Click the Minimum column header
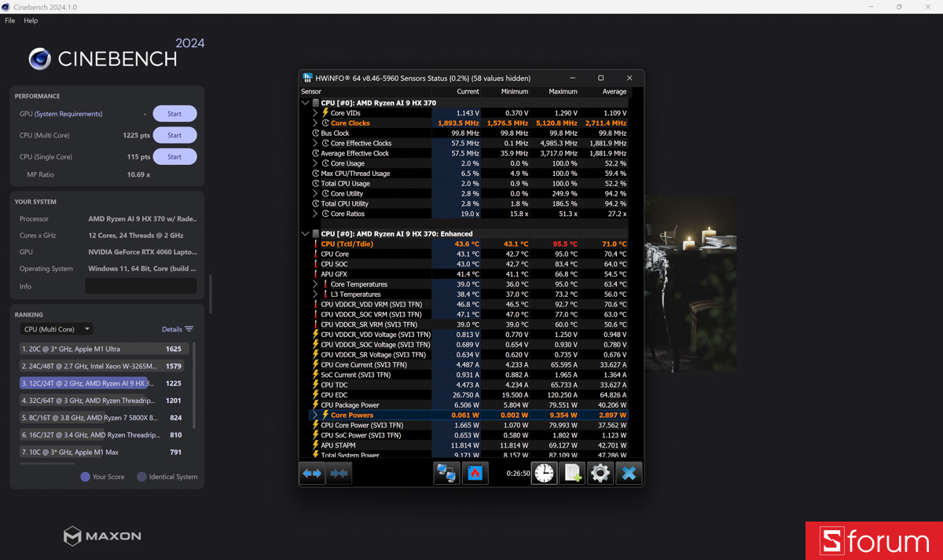This screenshot has height=560, width=943. pyautogui.click(x=516, y=92)
